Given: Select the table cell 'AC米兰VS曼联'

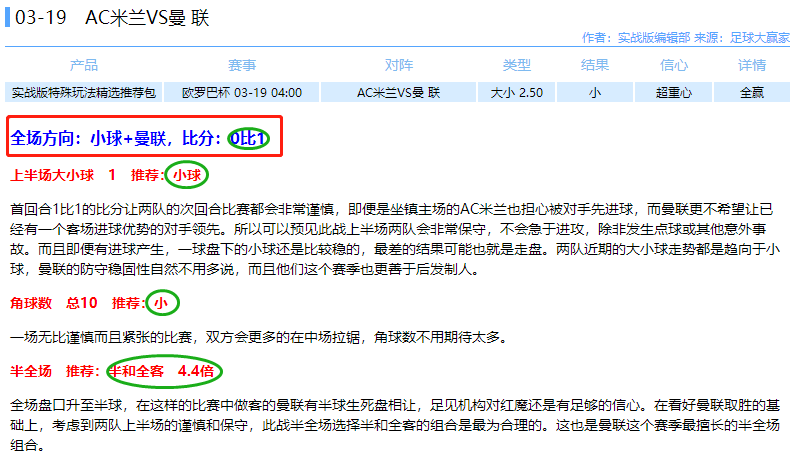Looking at the screenshot, I should pyautogui.click(x=398, y=92).
